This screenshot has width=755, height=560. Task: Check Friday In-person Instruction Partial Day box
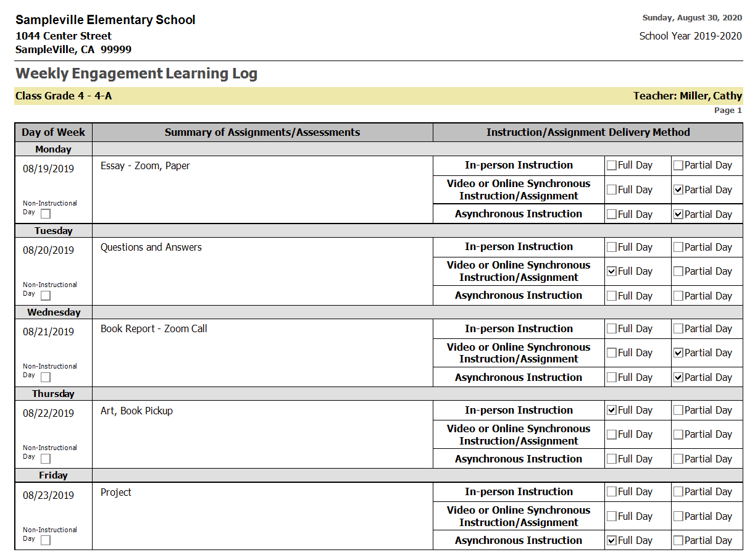tap(678, 492)
